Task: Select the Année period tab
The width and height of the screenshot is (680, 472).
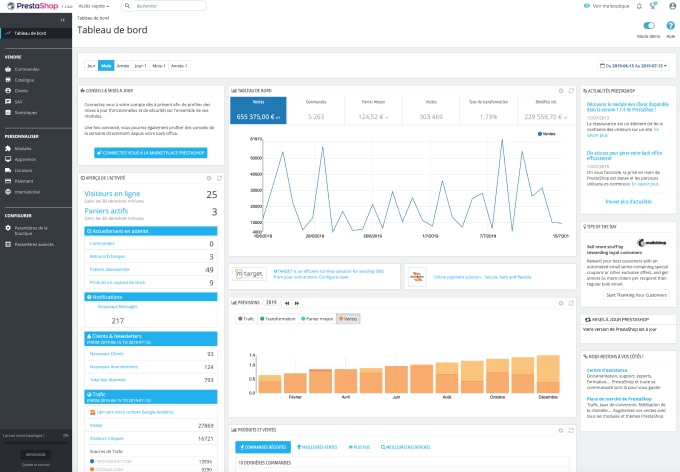Action: coord(123,66)
